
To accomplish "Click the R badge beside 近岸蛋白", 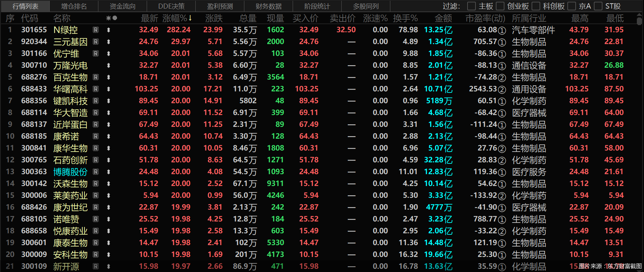I will click(x=96, y=125).
